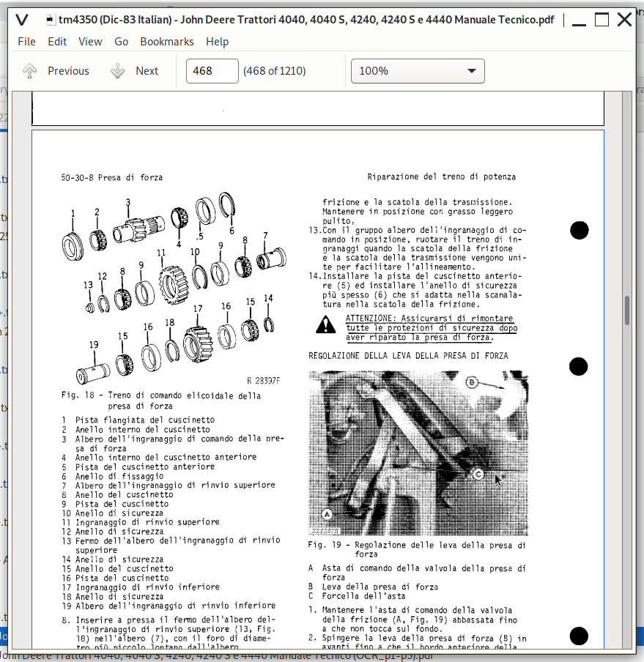Click list item '7 Albero dell'ingranaggio di rinvio superiore'
The image size is (644, 662).
169,486
